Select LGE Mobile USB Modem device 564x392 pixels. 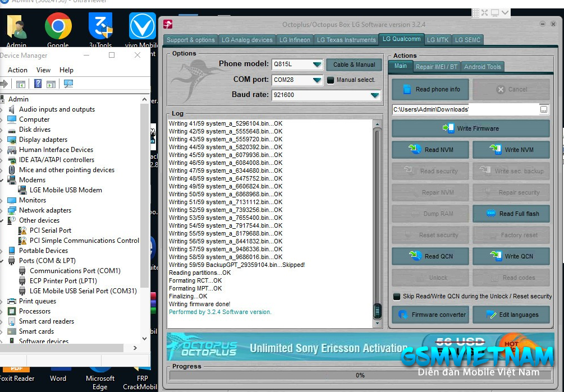tap(66, 190)
